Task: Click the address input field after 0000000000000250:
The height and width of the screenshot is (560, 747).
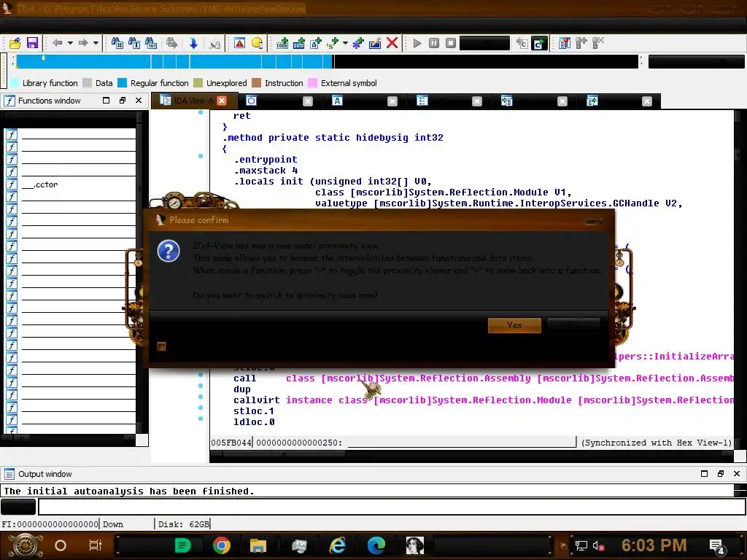Action: coord(462,443)
